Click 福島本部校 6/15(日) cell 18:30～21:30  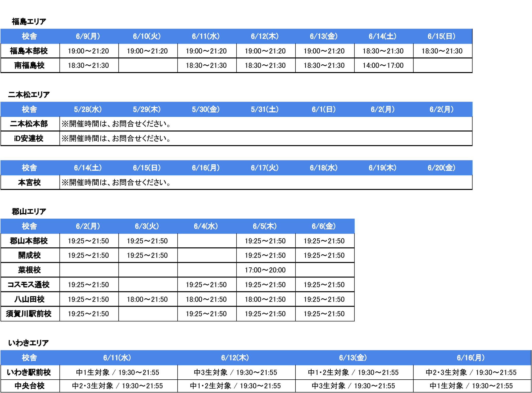[442, 51]
